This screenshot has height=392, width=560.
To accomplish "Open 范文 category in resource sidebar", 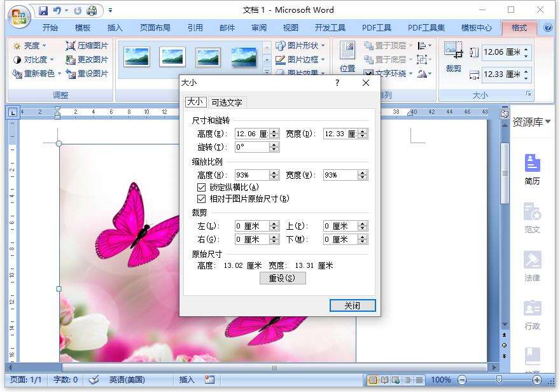I will pos(532,218).
